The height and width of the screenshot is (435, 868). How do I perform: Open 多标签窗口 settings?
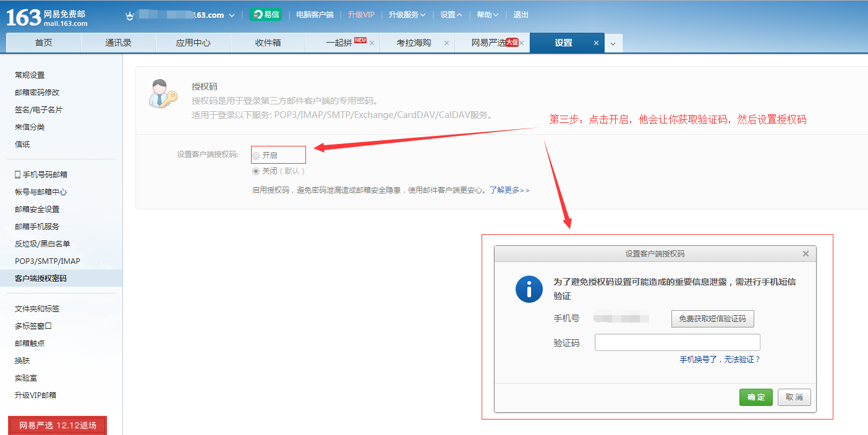click(33, 326)
